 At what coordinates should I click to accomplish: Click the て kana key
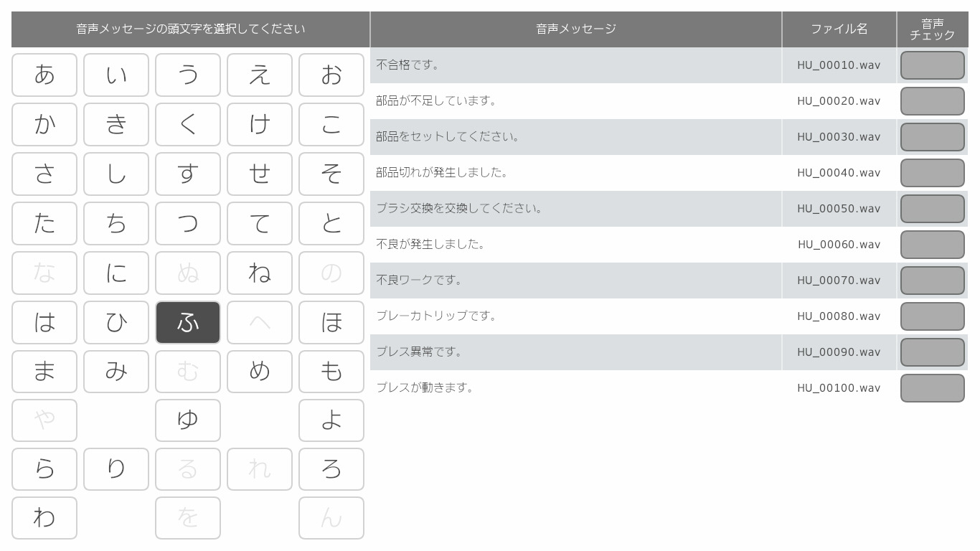260,223
